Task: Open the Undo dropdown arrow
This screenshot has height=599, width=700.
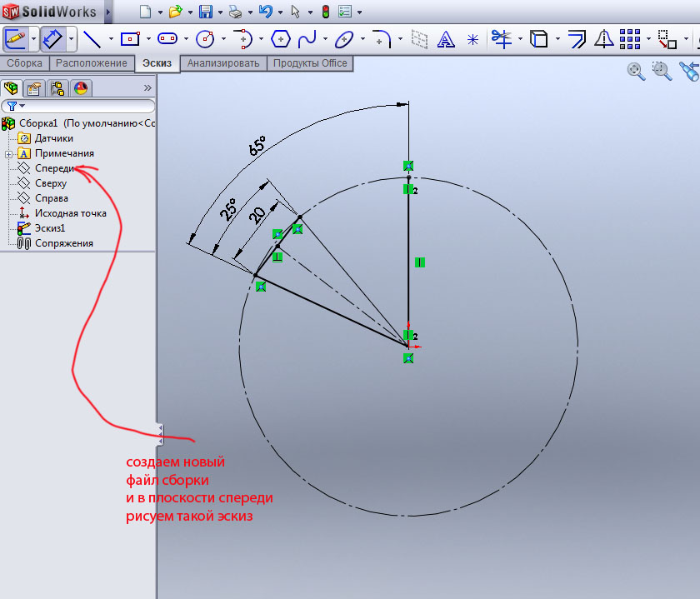Action: click(x=279, y=12)
